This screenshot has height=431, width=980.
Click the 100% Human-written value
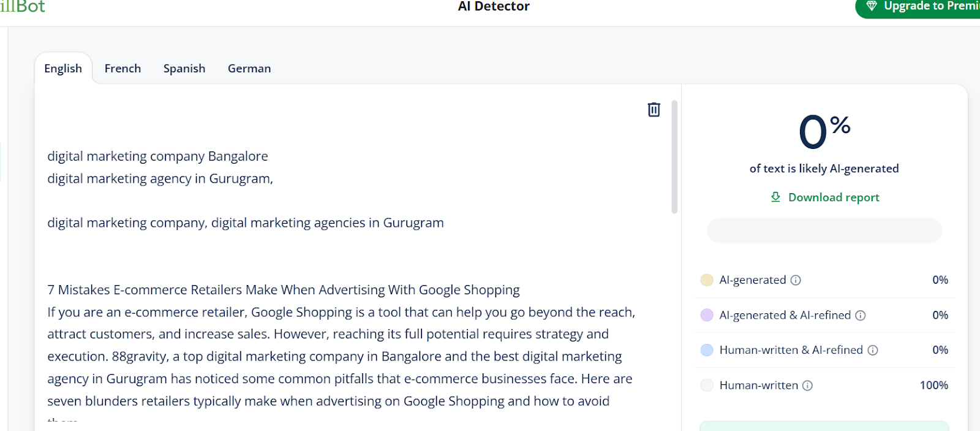pyautogui.click(x=934, y=386)
